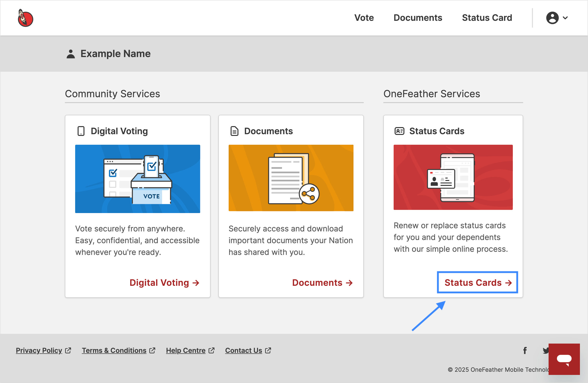
Task: Click the Securely access and download description
Action: click(x=291, y=240)
